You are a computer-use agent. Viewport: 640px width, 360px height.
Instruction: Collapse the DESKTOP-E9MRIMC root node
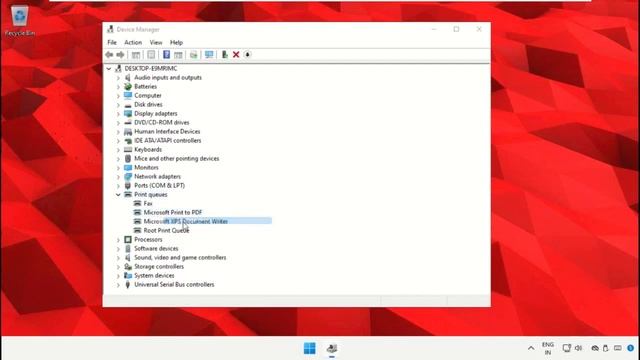pyautogui.click(x=109, y=69)
